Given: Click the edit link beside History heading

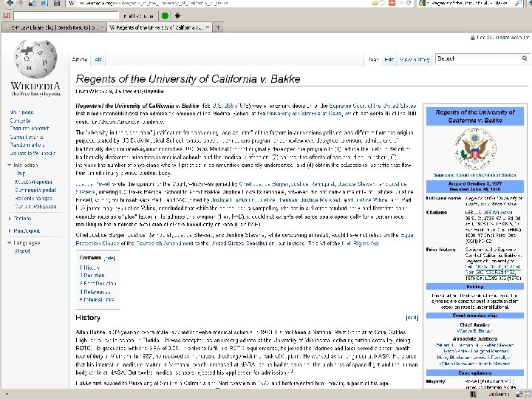Looking at the screenshot, I should [x=412, y=318].
